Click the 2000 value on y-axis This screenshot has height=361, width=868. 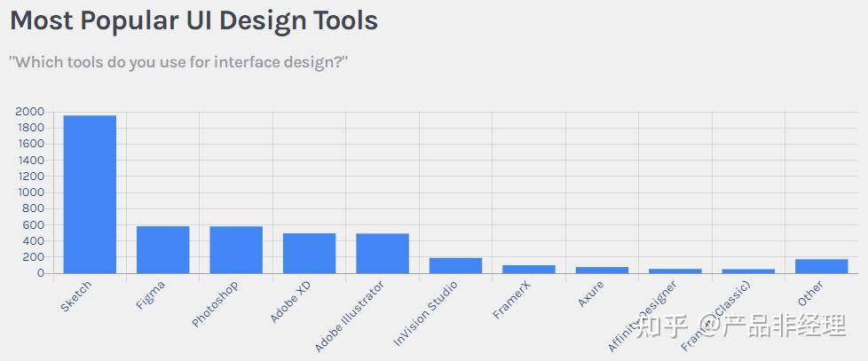point(29,112)
